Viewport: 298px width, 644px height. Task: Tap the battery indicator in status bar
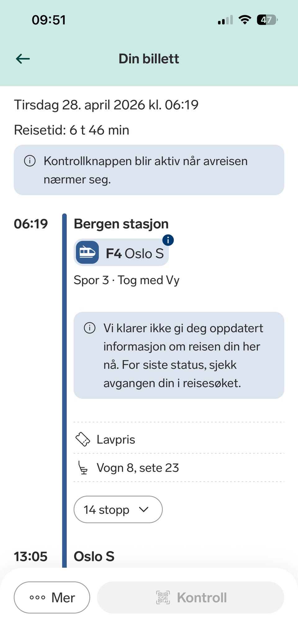point(267,20)
